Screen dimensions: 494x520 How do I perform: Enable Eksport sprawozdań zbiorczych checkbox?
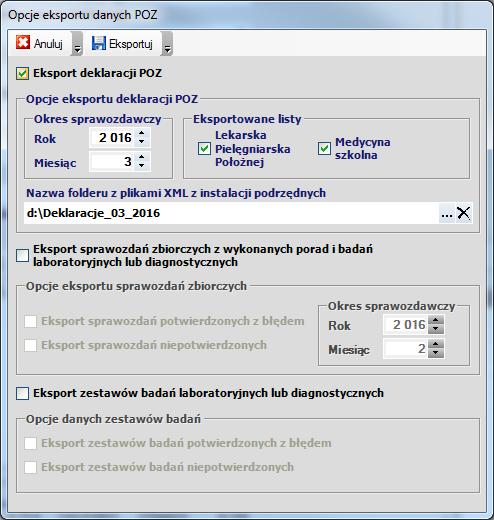point(23,256)
